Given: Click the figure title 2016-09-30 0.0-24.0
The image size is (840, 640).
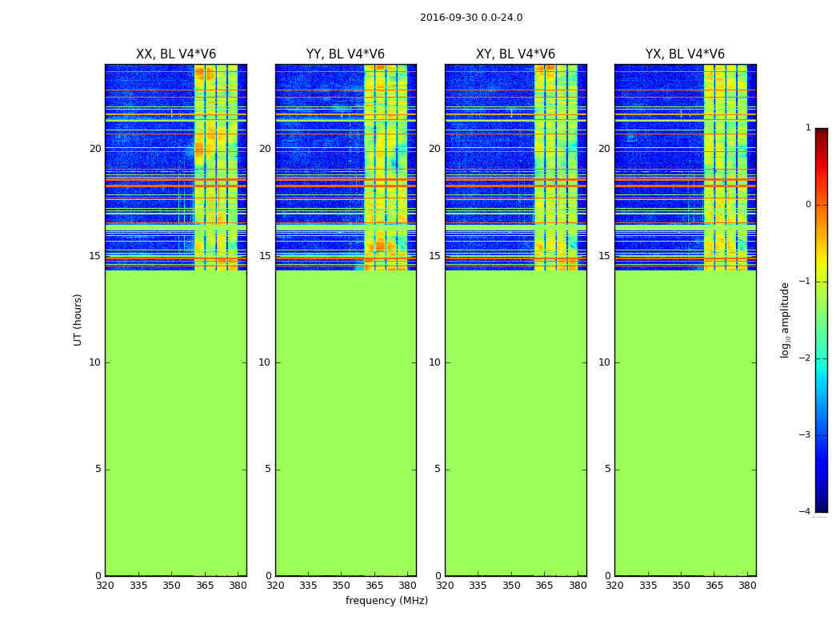Looking at the screenshot, I should 471,18.
